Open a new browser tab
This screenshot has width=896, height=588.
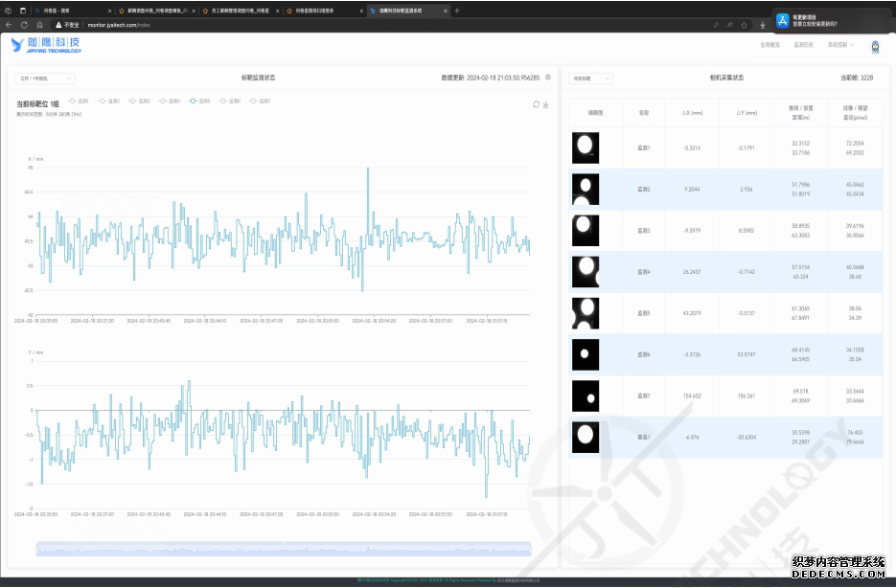[457, 11]
